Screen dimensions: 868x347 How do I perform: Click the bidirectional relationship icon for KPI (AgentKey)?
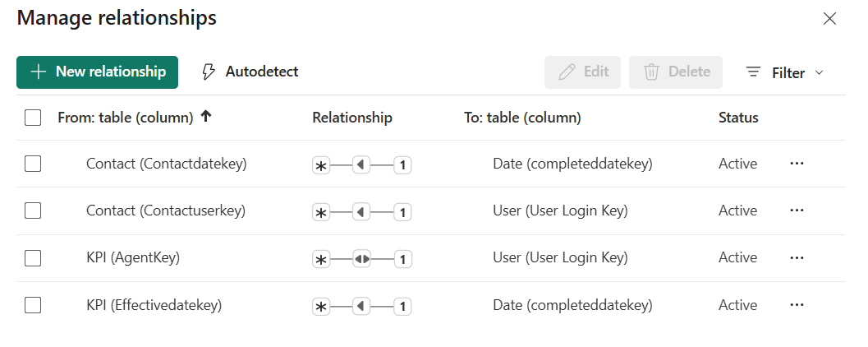tap(362, 259)
